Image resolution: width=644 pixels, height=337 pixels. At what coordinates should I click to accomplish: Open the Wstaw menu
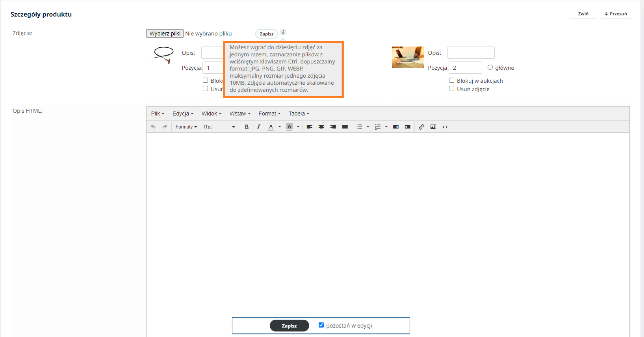coord(240,114)
